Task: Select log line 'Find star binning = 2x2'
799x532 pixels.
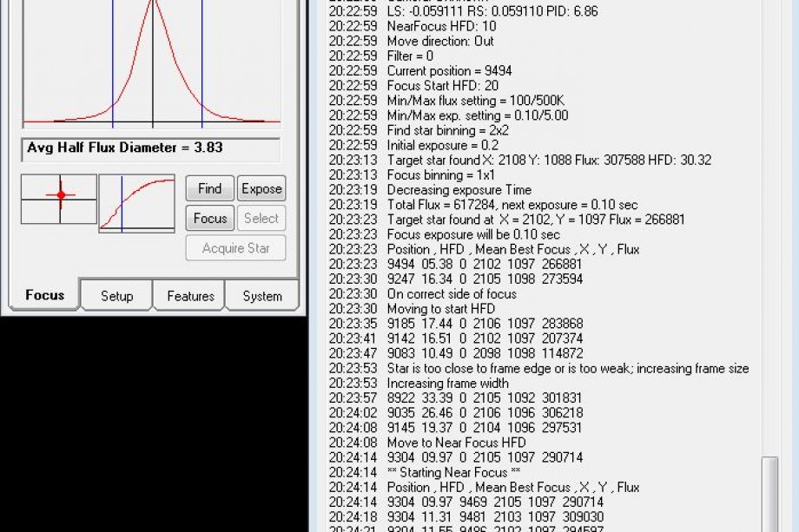Action: click(x=419, y=130)
